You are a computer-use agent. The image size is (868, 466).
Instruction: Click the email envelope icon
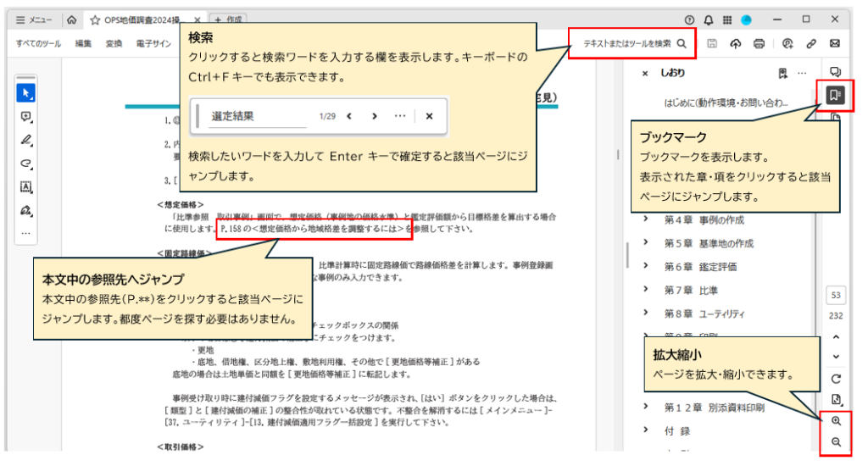835,43
